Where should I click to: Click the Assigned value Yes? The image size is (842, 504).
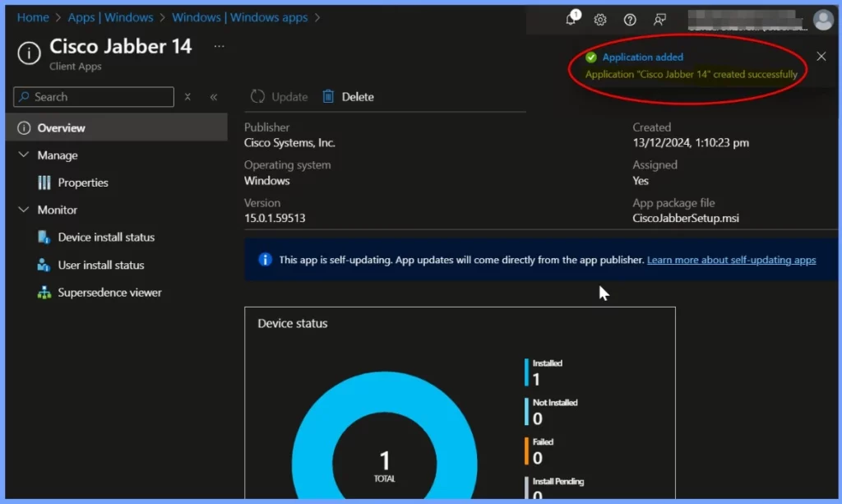tap(641, 181)
